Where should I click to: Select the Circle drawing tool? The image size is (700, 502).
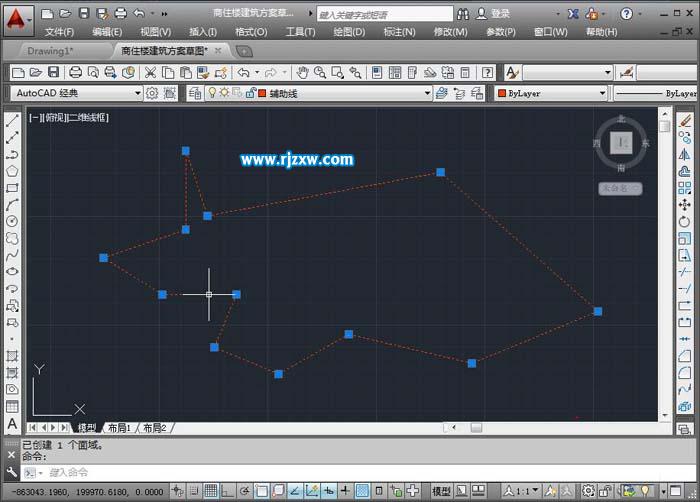tap(12, 221)
